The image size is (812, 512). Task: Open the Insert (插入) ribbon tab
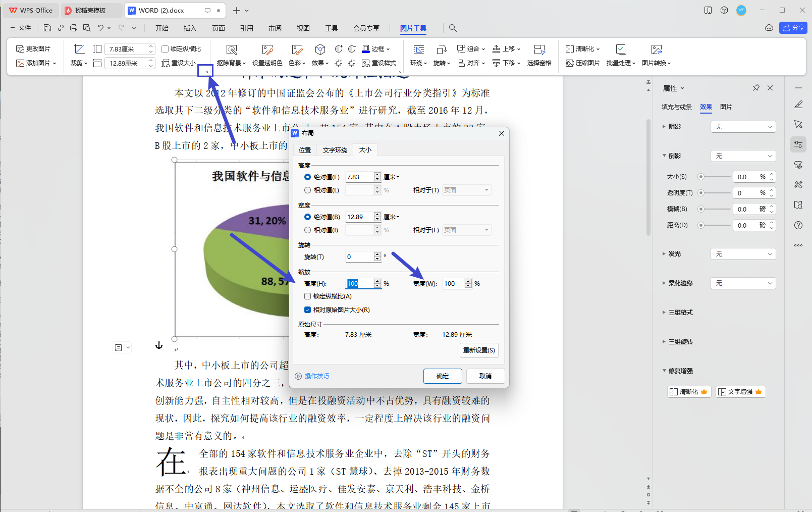[x=190, y=28]
